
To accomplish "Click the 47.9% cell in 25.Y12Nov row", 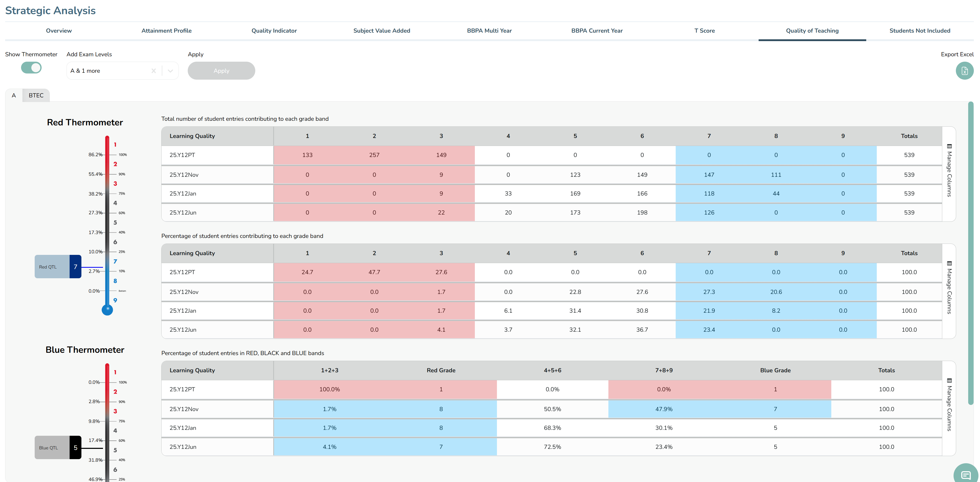I will coord(664,409).
